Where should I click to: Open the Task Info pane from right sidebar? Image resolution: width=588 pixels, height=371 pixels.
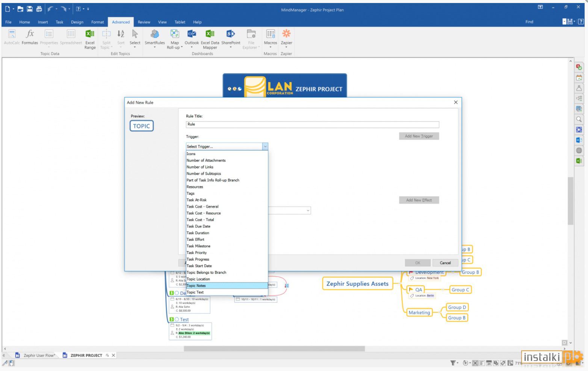click(x=579, y=78)
